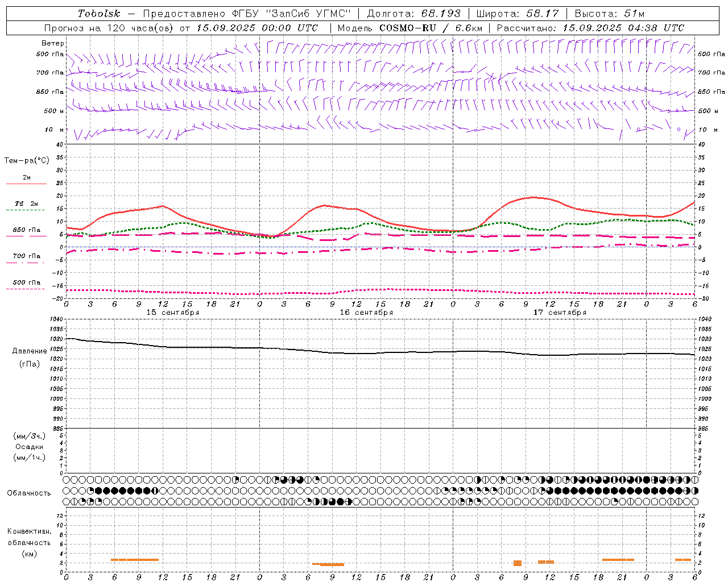Click the 'Облачность' cloud cover label

pos(29,493)
